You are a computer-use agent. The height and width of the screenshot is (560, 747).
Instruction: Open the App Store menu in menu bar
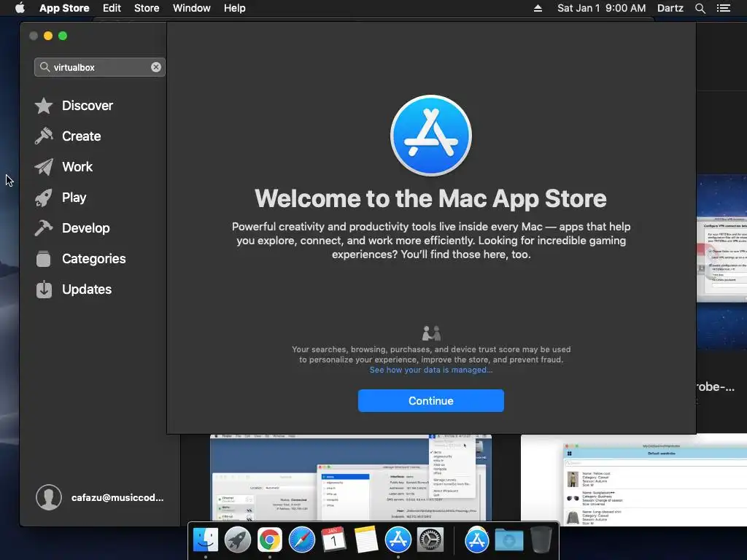click(64, 8)
